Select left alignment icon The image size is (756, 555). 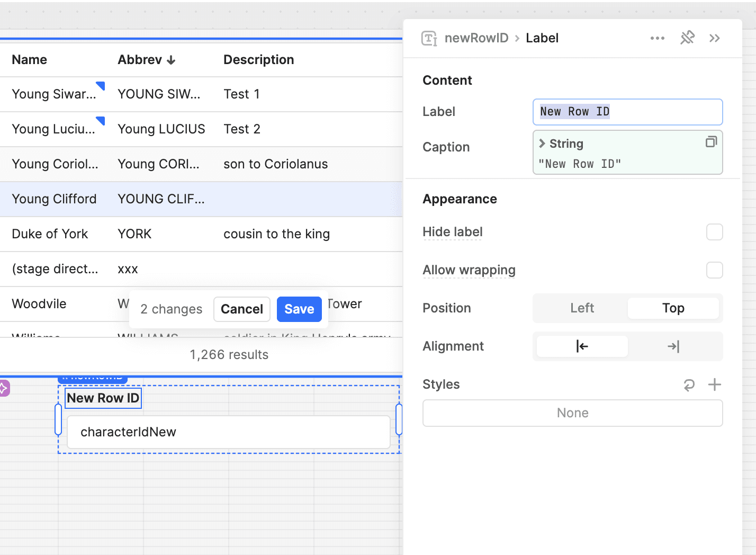[x=582, y=346]
